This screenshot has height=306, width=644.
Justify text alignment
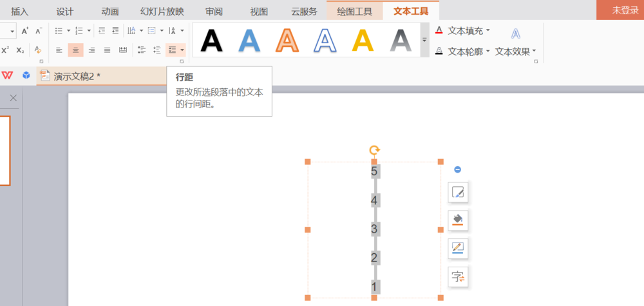[107, 50]
